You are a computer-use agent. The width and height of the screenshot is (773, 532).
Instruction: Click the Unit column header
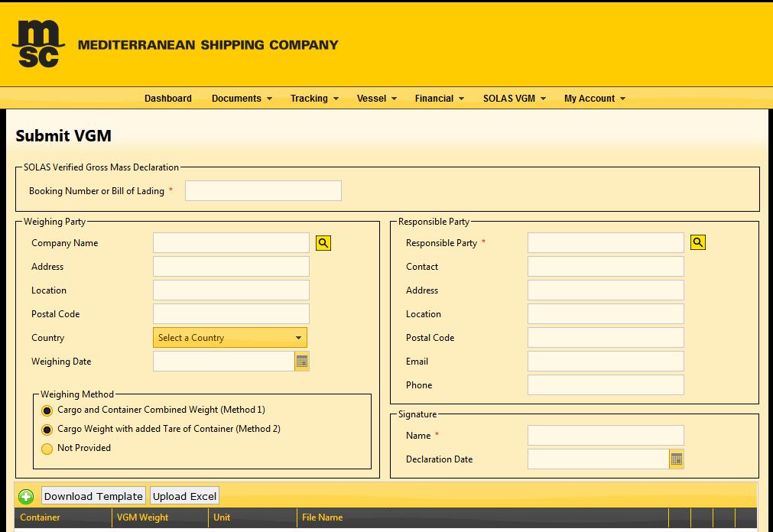point(252,517)
